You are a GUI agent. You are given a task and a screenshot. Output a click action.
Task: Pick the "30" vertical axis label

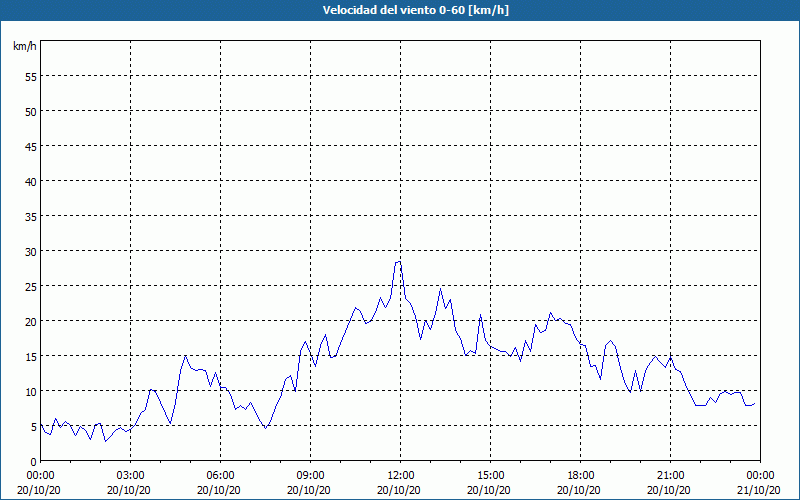point(31,252)
